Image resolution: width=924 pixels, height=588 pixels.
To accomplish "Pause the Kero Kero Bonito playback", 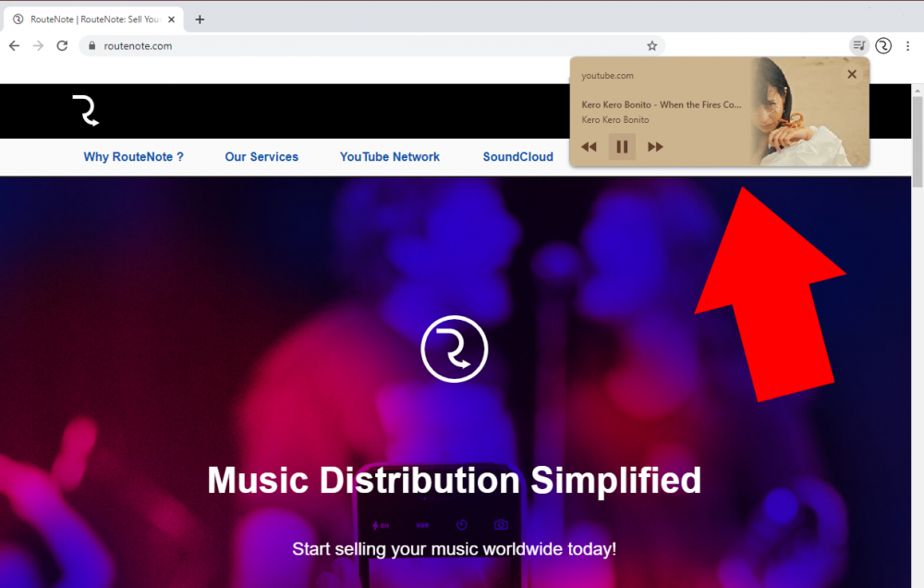I will (622, 146).
